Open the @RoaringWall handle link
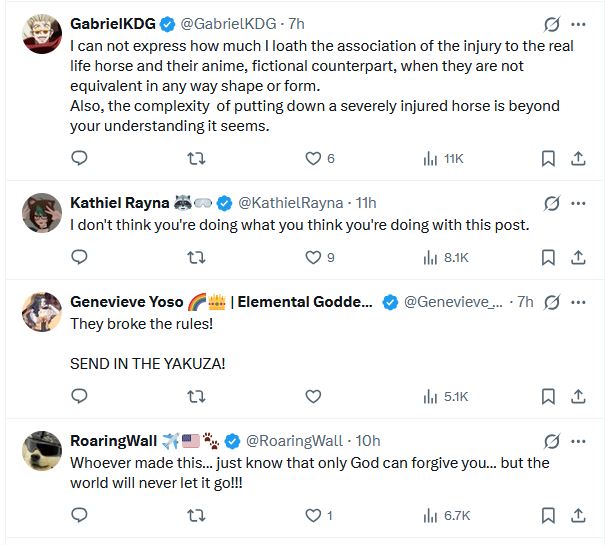Image resolution: width=605 pixels, height=545 pixels. click(294, 441)
